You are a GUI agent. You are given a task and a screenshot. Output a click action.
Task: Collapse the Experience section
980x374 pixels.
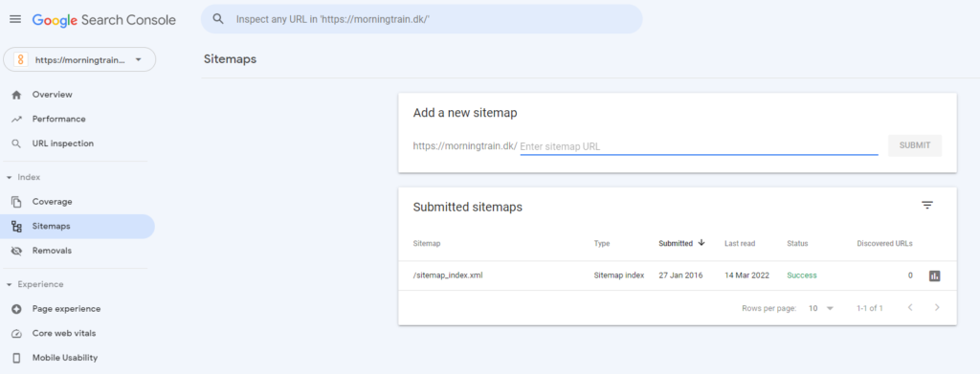pos(34,284)
